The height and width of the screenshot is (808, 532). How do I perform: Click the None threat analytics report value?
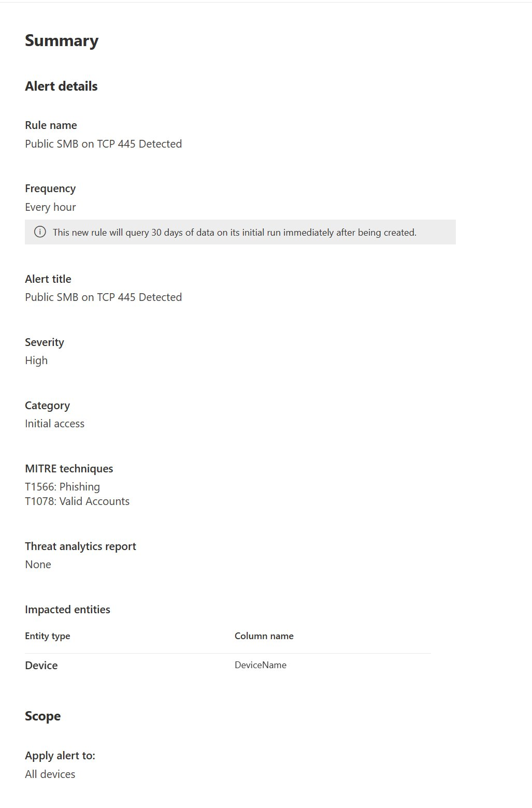coord(38,565)
